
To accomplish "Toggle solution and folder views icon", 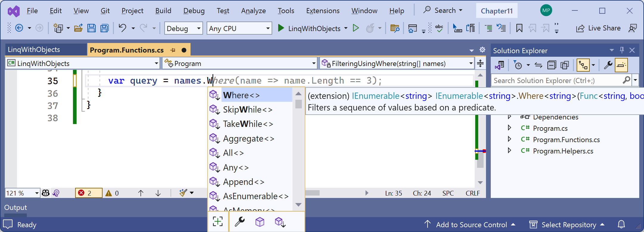I will coord(500,65).
